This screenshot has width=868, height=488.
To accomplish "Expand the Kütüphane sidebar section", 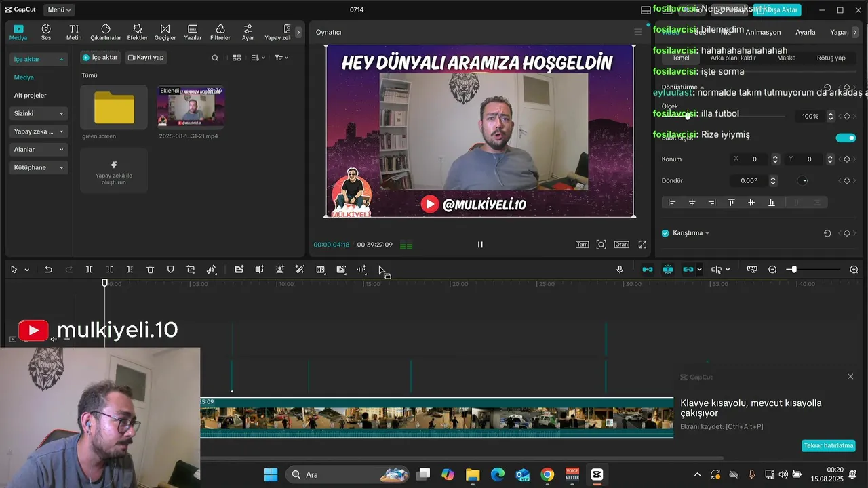I will click(x=39, y=167).
